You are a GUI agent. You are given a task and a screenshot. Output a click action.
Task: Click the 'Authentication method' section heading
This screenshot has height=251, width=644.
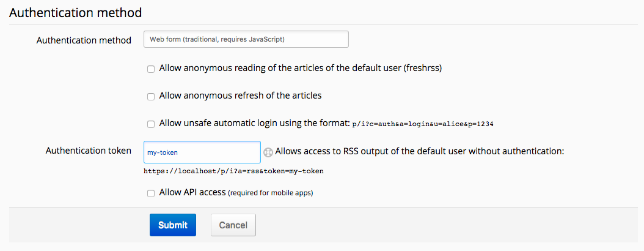click(x=76, y=12)
